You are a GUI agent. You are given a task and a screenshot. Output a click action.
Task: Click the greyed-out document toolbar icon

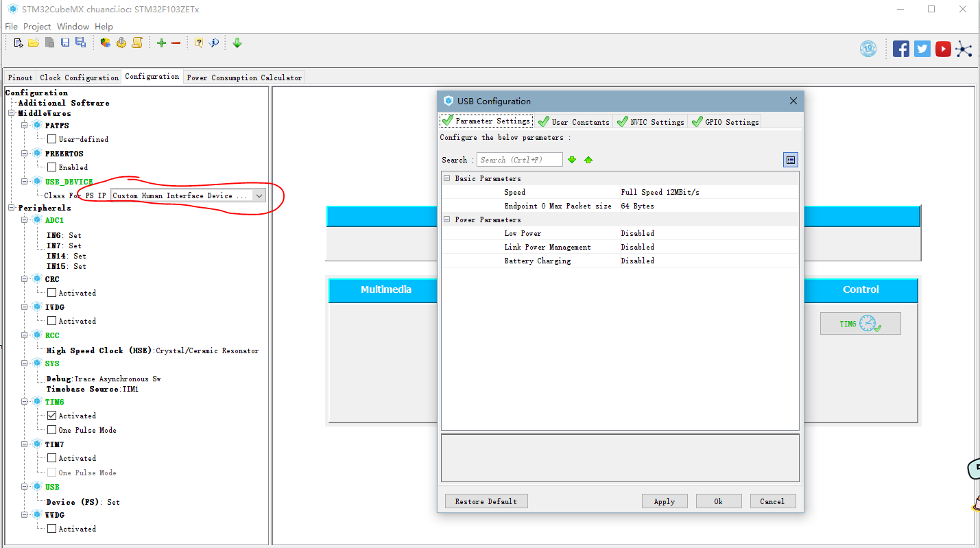click(x=50, y=43)
